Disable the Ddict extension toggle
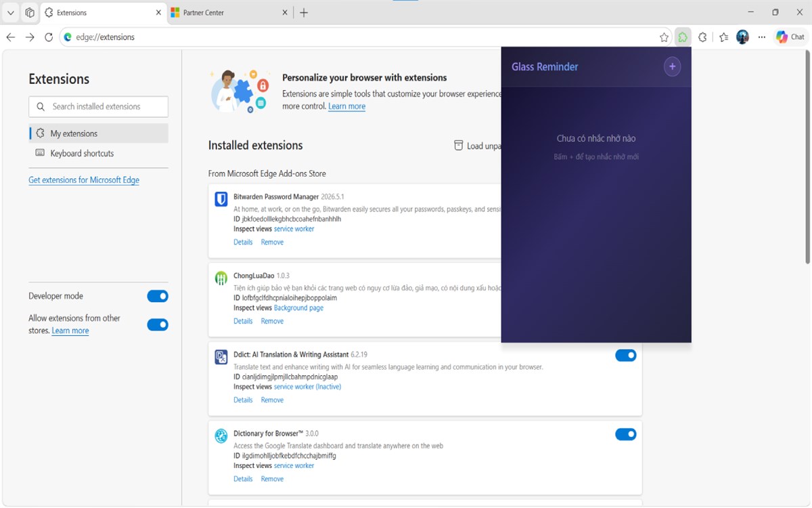Screen dimensions: 812x508 [626, 355]
